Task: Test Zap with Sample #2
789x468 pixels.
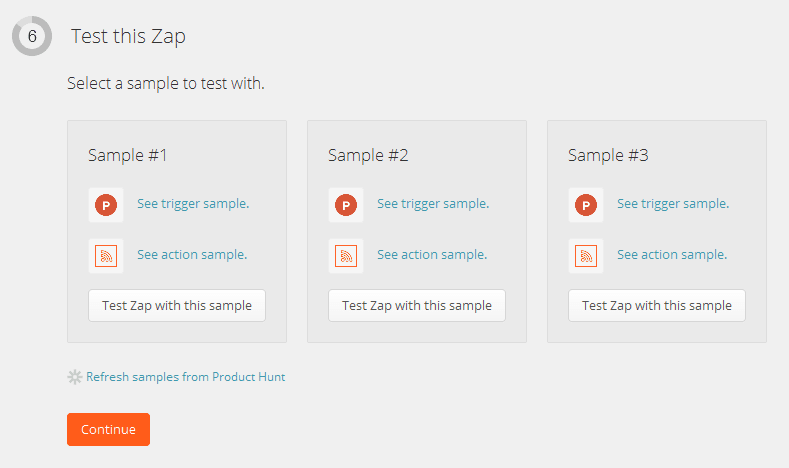Action: (417, 305)
